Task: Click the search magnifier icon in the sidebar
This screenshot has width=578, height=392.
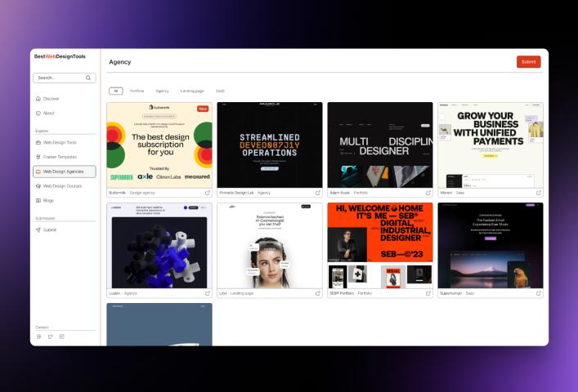Action: [88, 78]
